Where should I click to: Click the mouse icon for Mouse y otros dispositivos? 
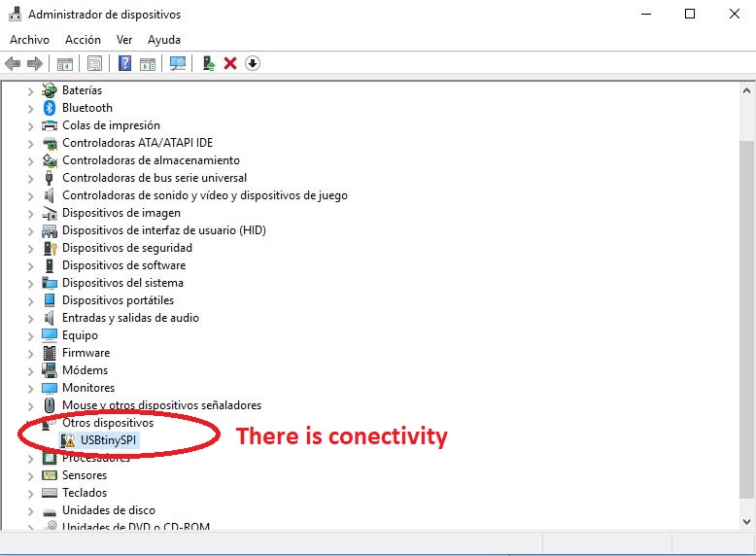pos(50,405)
